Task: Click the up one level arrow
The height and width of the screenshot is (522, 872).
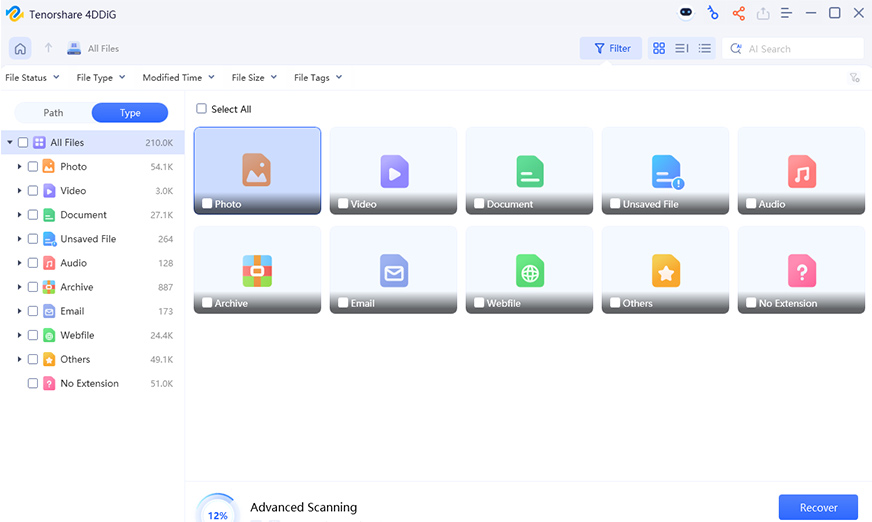Action: (48, 48)
